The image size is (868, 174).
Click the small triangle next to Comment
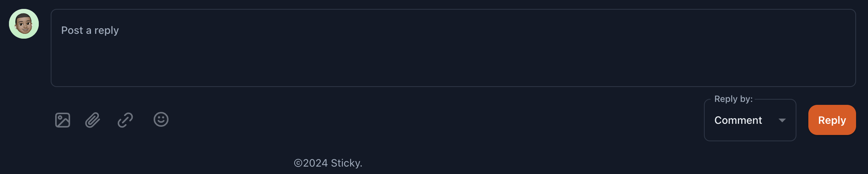782,120
